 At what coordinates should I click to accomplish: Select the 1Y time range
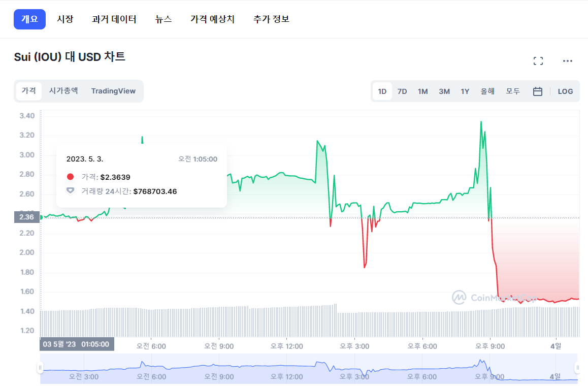(x=465, y=91)
